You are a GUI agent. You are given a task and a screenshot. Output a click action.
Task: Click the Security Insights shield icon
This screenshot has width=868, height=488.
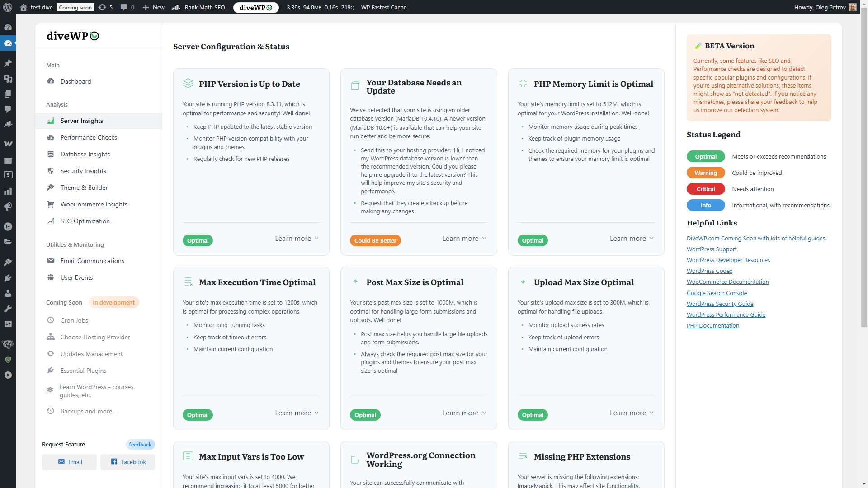pyautogui.click(x=51, y=171)
